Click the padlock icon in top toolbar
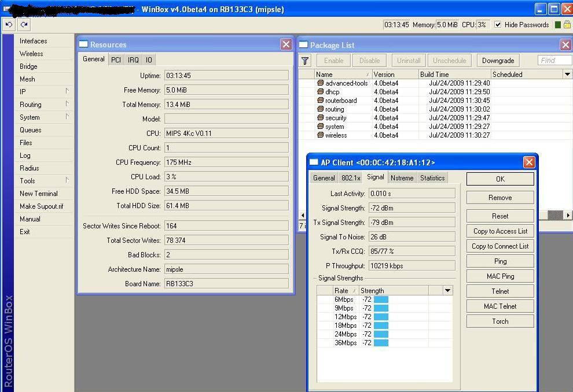 [x=567, y=24]
